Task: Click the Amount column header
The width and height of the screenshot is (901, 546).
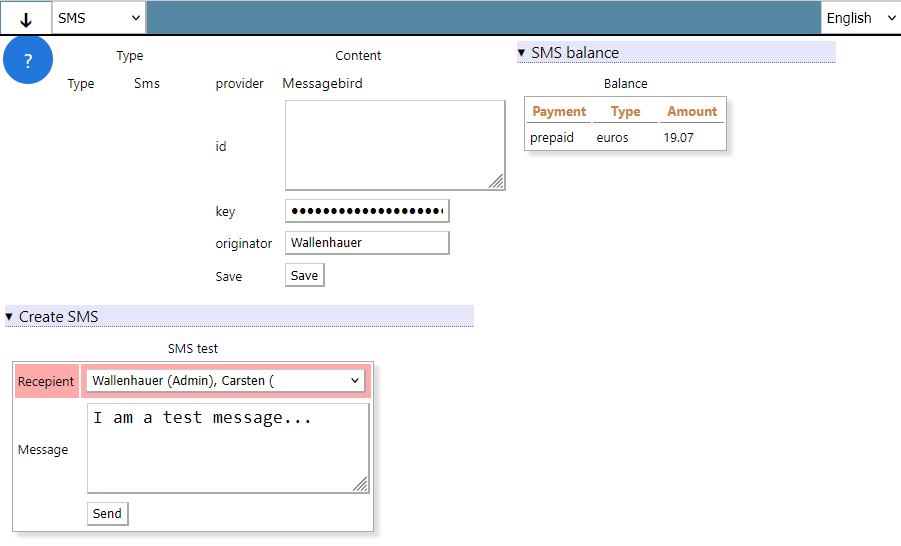Action: [x=692, y=111]
